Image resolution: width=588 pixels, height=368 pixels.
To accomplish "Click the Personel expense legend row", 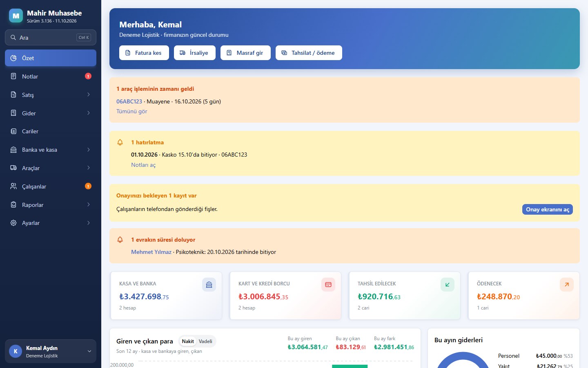I will (535, 356).
